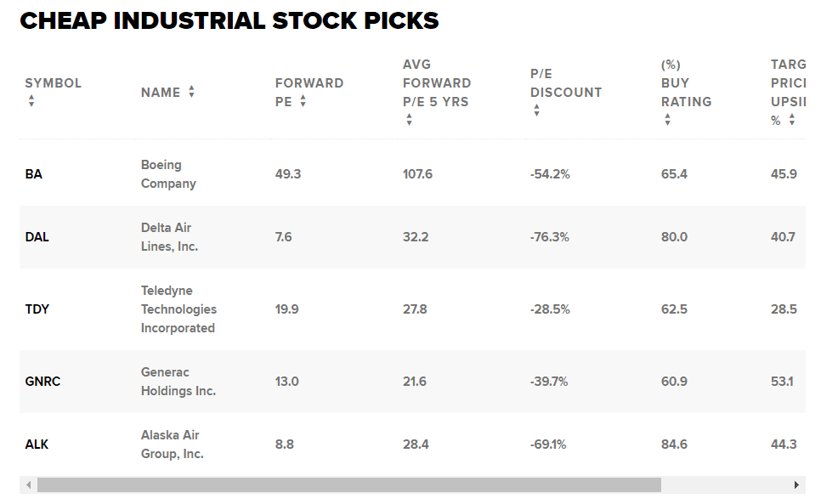Select the TDY ticker symbol
The image size is (821, 504).
37,309
